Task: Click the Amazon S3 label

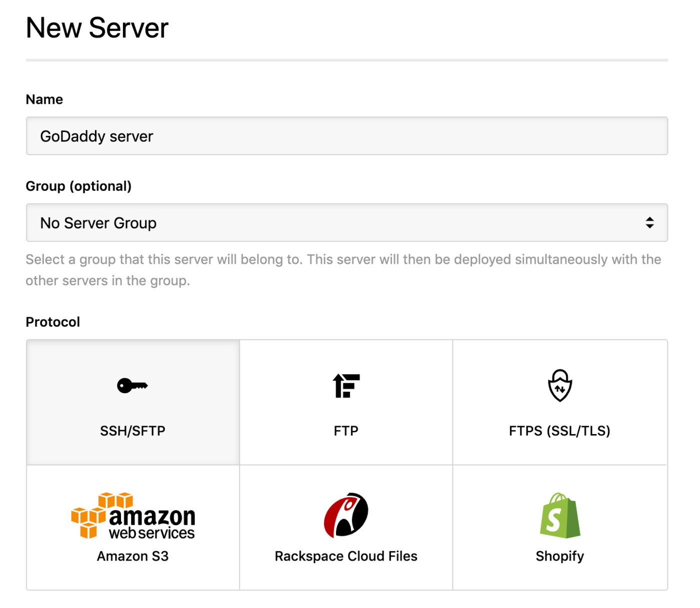Action: [132, 556]
